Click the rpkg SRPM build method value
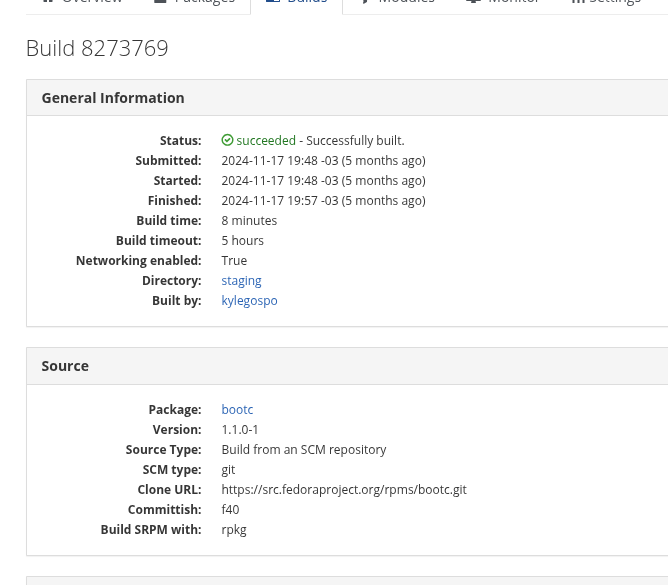Image resolution: width=668 pixels, height=585 pixels. click(234, 530)
